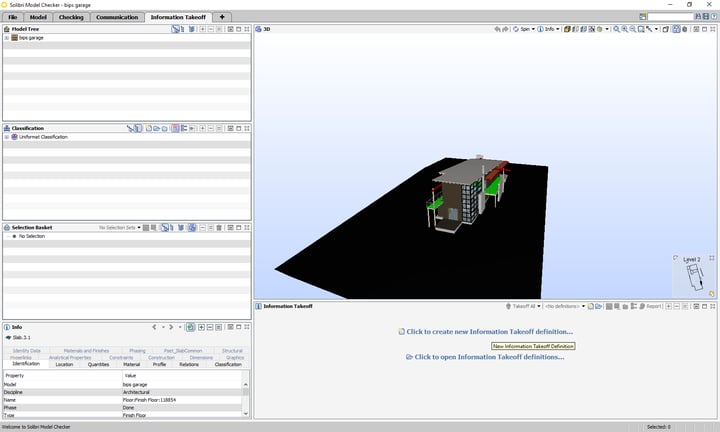Collapse all in Model Tree with minus icon
The width and height of the screenshot is (720, 432).
tap(211, 29)
